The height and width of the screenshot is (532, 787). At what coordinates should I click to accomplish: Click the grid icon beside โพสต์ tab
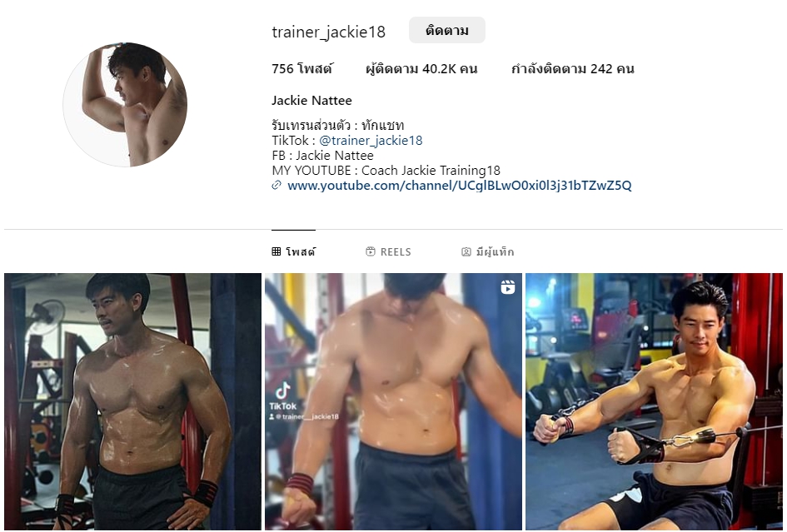tap(276, 252)
